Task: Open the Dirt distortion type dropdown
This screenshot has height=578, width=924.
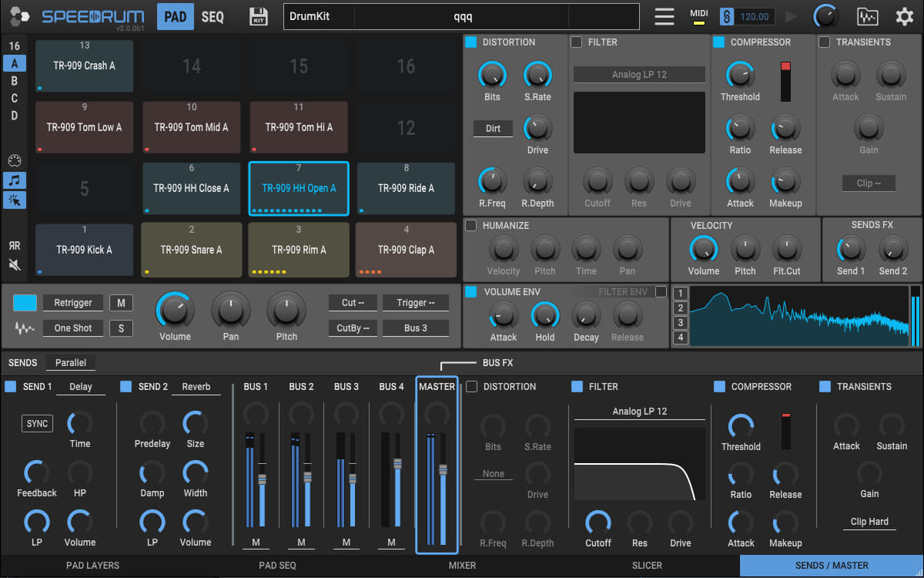Action: click(493, 129)
